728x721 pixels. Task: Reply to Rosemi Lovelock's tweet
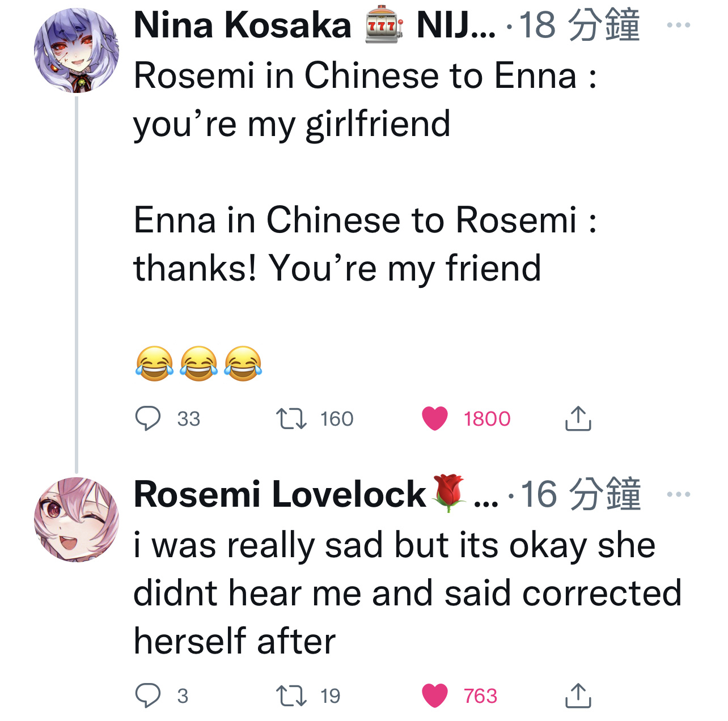pyautogui.click(x=148, y=695)
